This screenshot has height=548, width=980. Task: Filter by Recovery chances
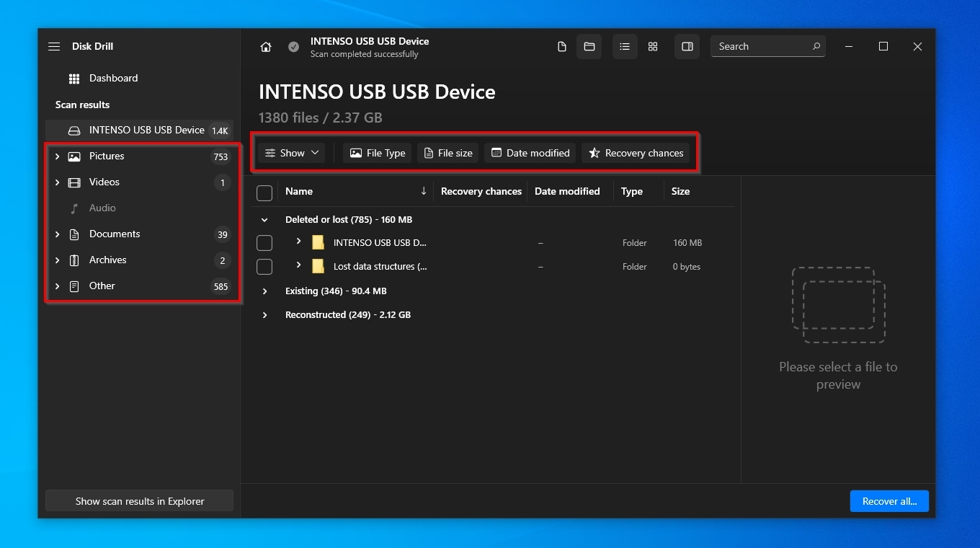(x=636, y=153)
